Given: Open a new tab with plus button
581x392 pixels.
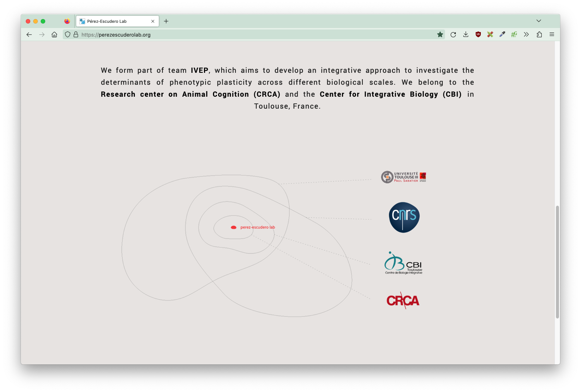Looking at the screenshot, I should [166, 21].
